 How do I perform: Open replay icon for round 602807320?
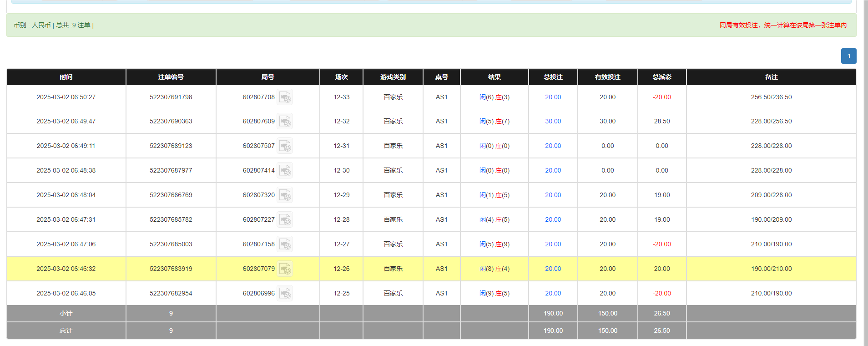tap(285, 195)
